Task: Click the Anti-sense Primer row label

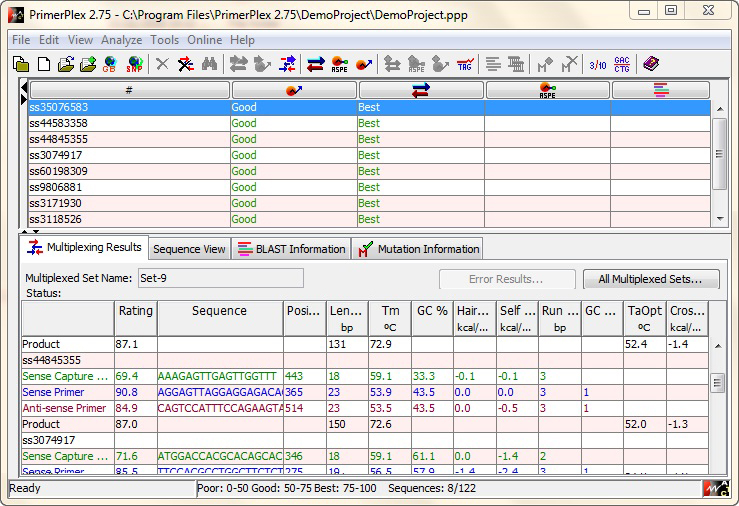Action: tap(65, 408)
